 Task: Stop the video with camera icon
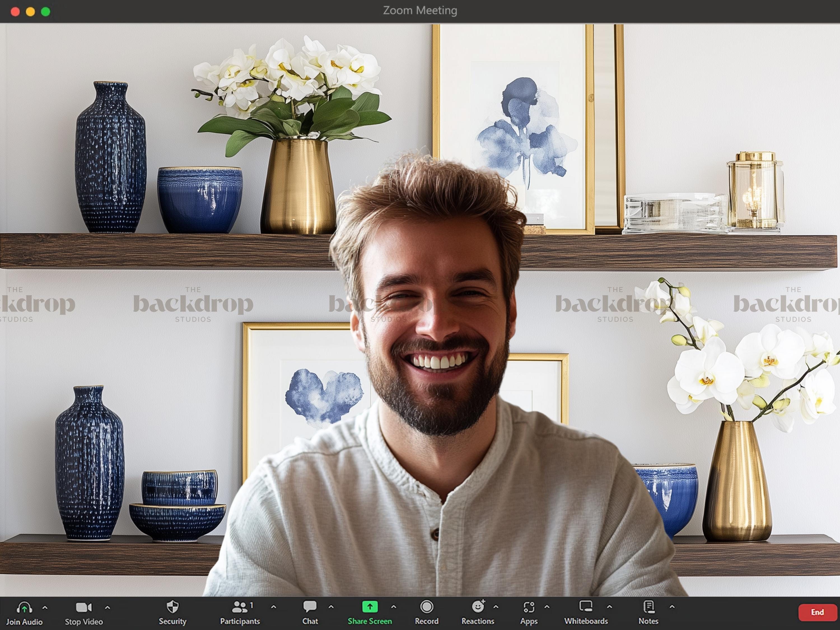click(83, 608)
